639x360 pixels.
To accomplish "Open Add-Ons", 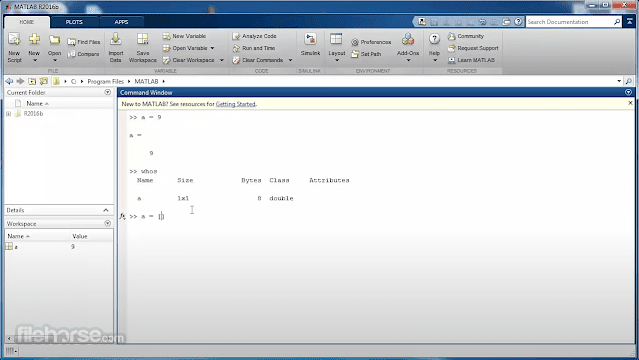I will pyautogui.click(x=408, y=44).
